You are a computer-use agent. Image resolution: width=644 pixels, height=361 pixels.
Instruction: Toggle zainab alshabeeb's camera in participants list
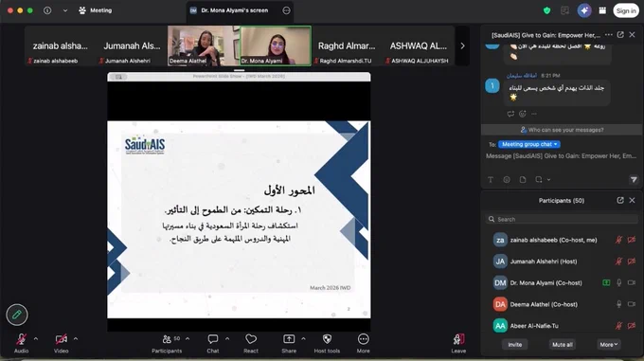click(632, 240)
